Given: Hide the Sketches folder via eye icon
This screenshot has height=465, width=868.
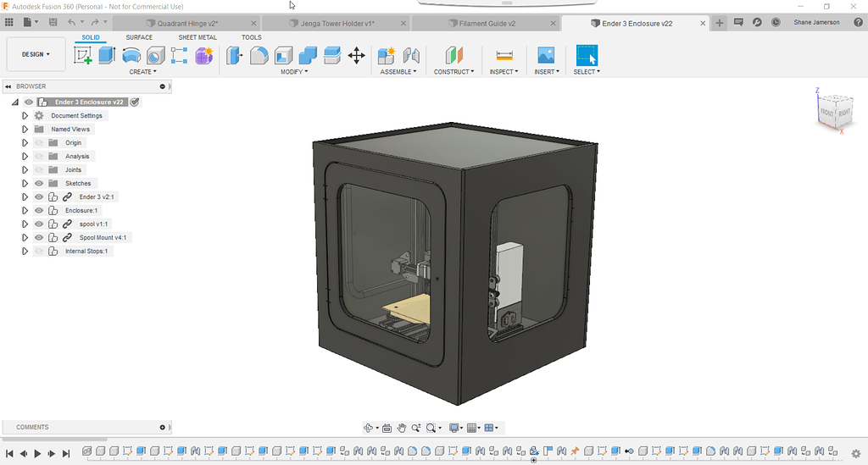Looking at the screenshot, I should click(x=38, y=184).
